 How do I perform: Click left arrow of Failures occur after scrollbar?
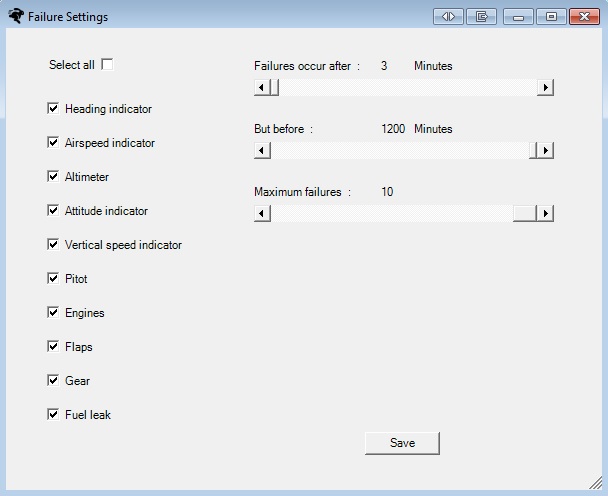click(262, 87)
